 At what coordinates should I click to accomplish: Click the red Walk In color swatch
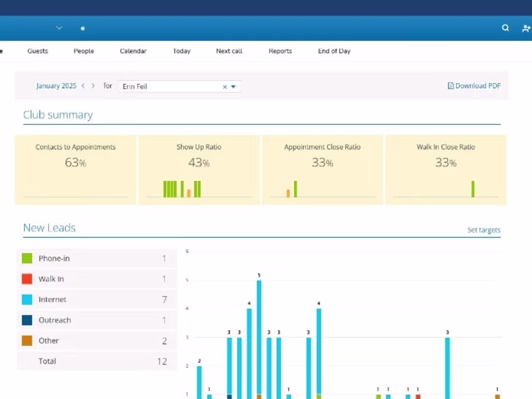tap(27, 279)
